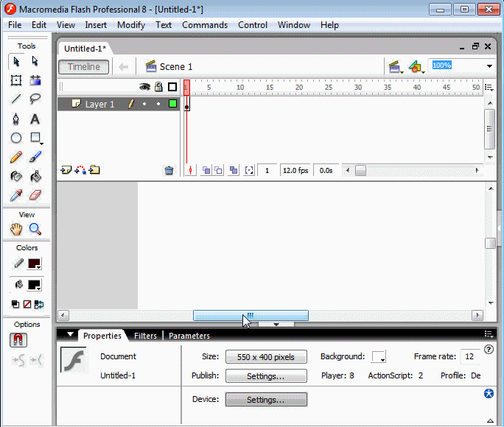Select the Paint Bucket tool
The width and height of the screenshot is (504, 427).
(35, 176)
